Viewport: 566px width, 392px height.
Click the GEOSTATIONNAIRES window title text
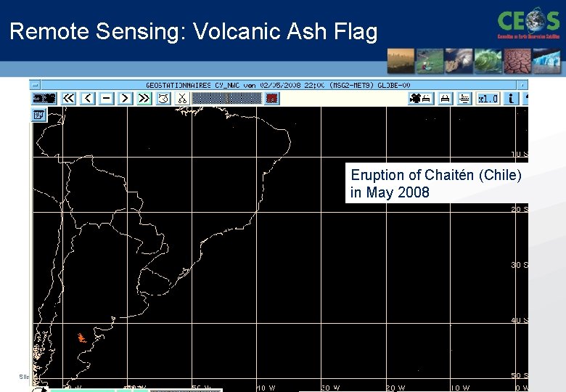pyautogui.click(x=278, y=86)
